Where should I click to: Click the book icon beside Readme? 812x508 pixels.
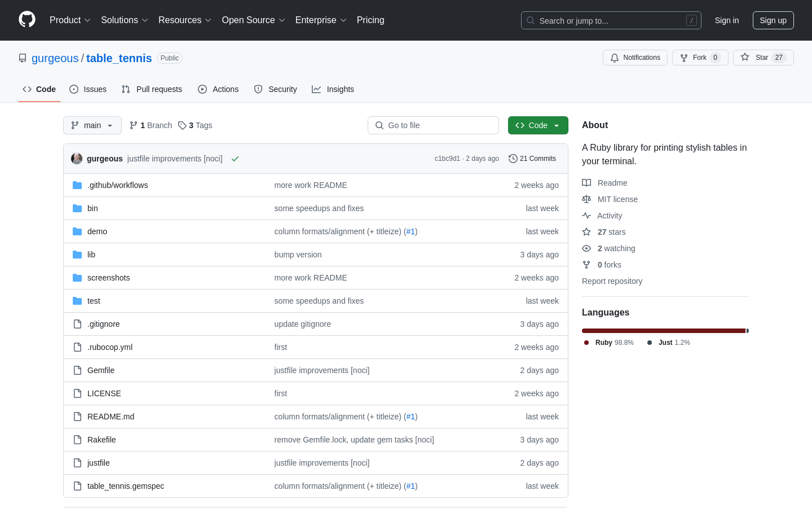pyautogui.click(x=586, y=183)
